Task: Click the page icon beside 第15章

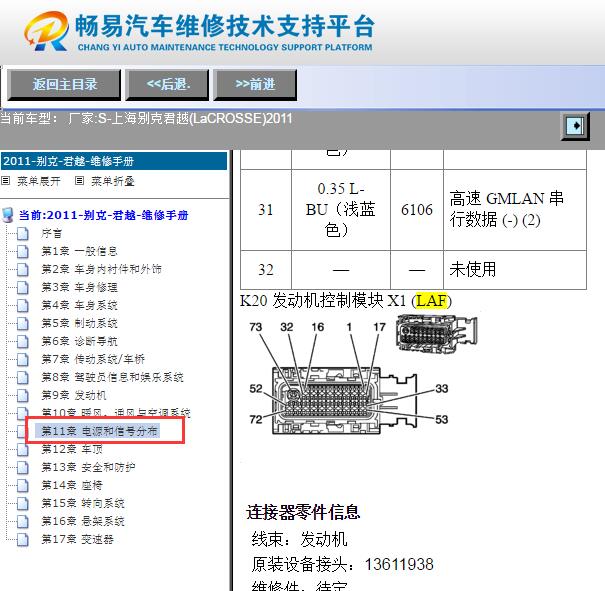Action: [23, 503]
